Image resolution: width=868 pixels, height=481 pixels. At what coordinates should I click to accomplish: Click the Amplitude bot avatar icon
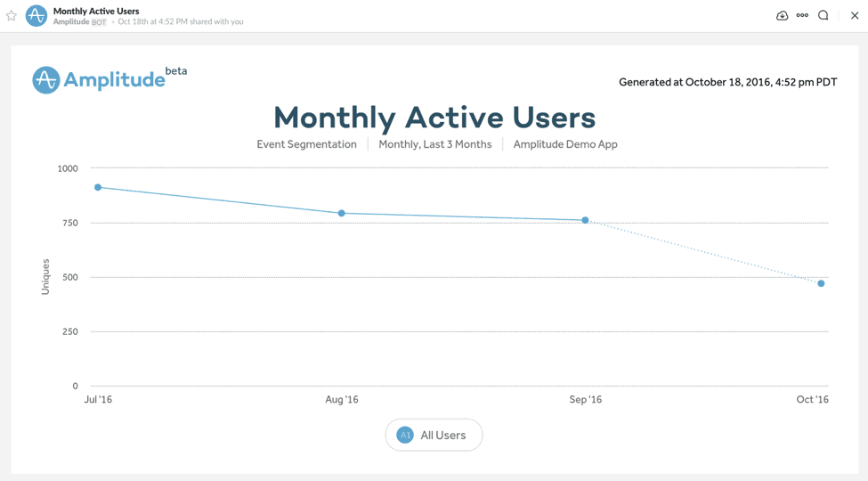37,16
